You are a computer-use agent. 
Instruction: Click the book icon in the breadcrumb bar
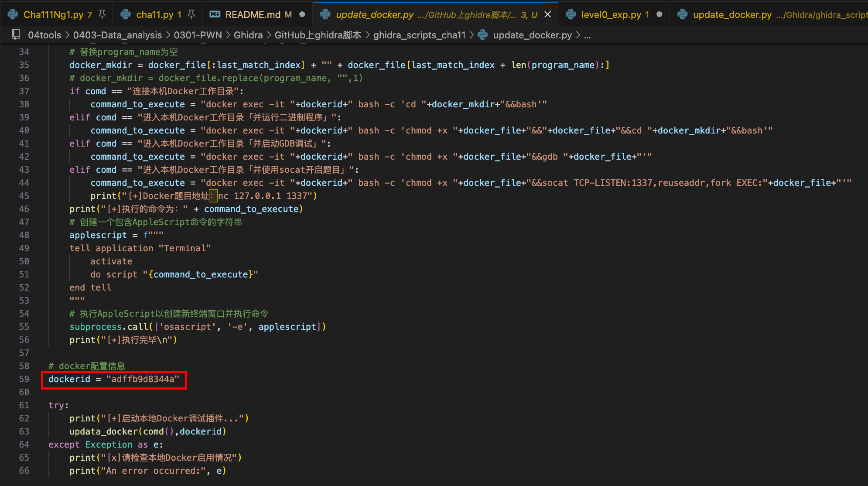point(16,35)
